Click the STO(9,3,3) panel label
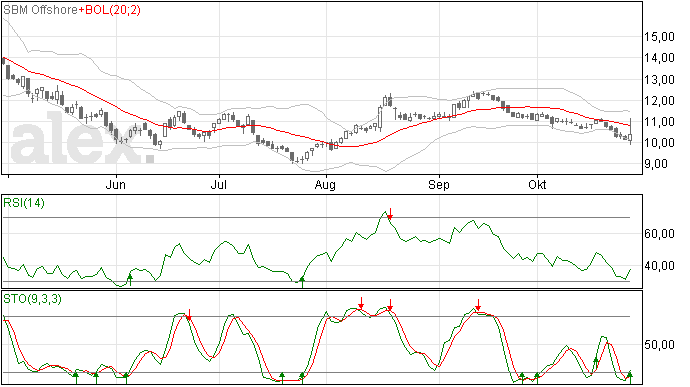690x387 pixels. coord(32,299)
